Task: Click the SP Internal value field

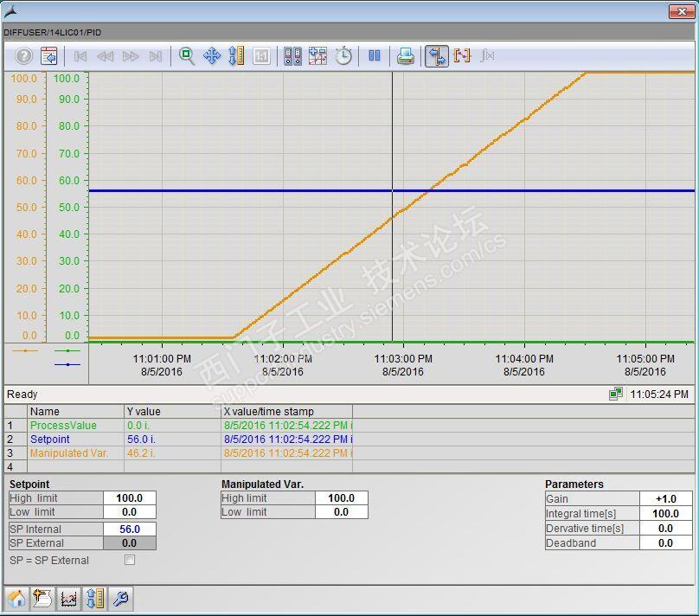Action: [130, 529]
